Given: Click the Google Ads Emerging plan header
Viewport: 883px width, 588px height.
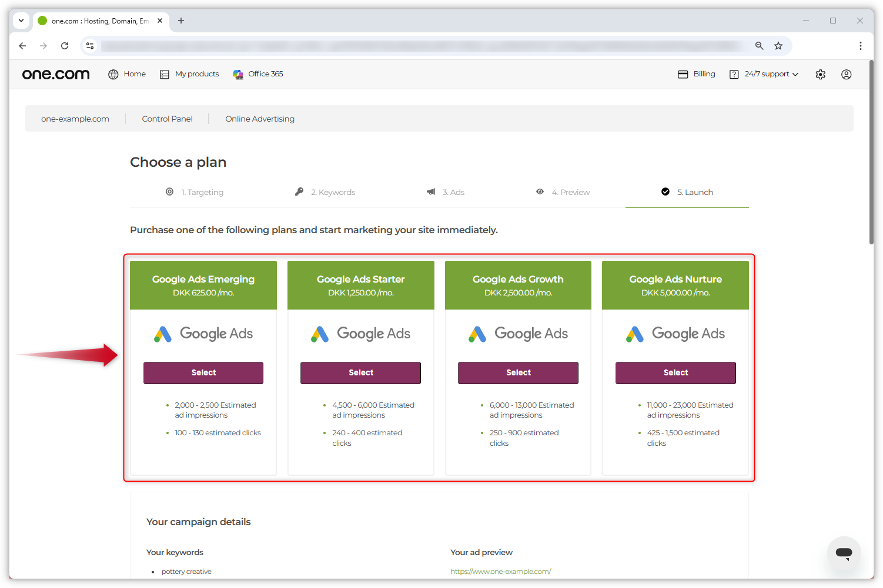Looking at the screenshot, I should (x=203, y=285).
